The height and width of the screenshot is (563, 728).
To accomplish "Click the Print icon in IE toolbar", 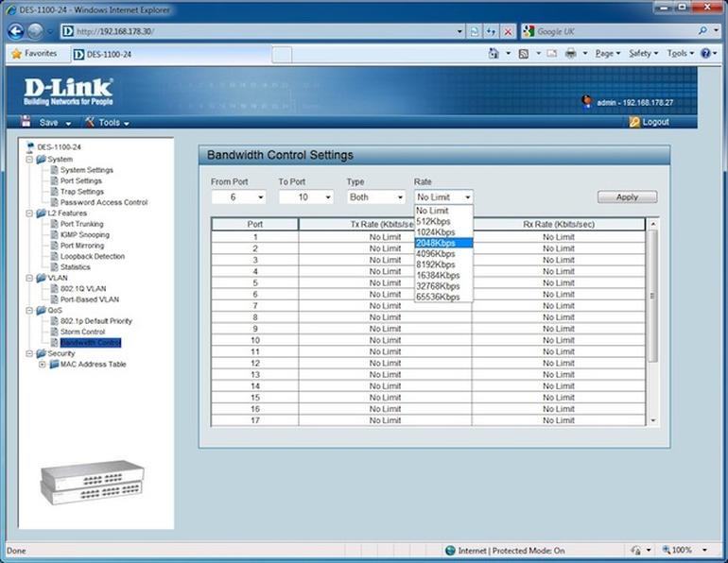I will point(570,54).
